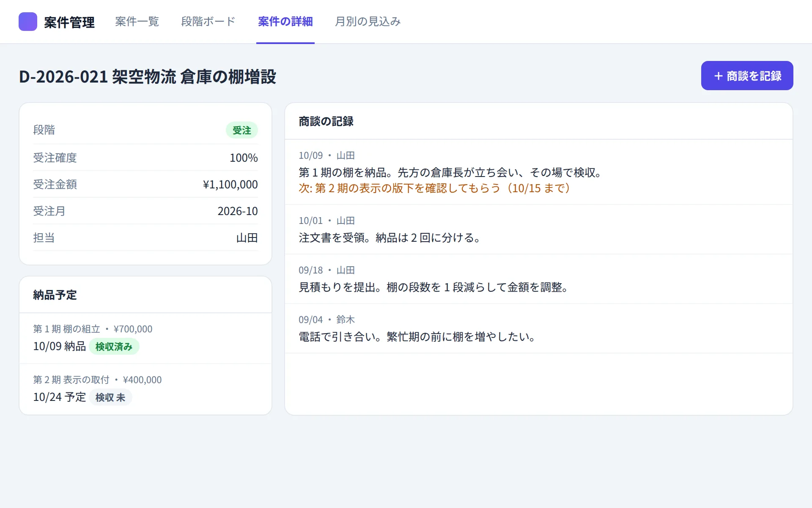Click the 10/24 予定 delivery date text
Viewport: 812px width, 508px height.
(60, 397)
